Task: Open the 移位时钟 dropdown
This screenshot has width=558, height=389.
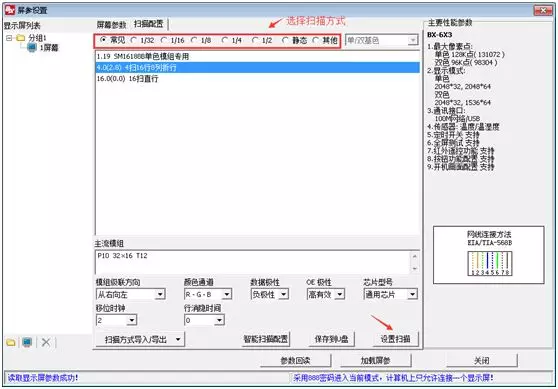Action: [132, 320]
